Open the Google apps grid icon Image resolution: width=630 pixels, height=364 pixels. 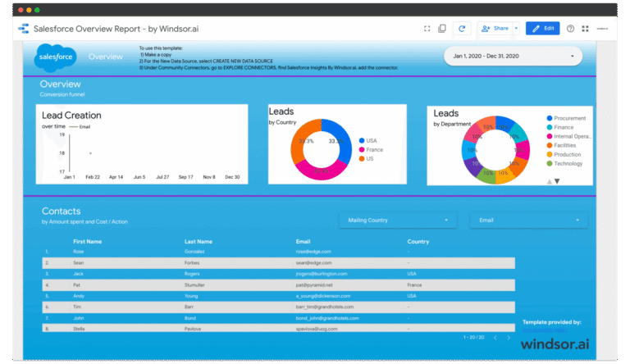[x=586, y=29]
